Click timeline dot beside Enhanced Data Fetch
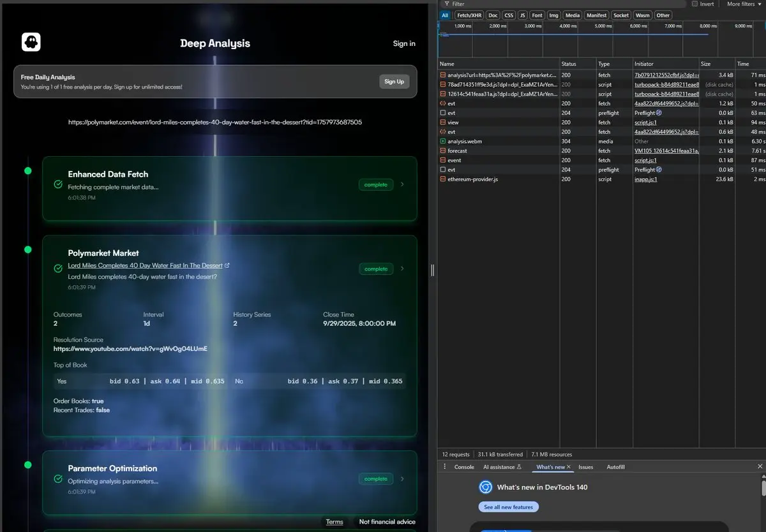The height and width of the screenshot is (532, 766). [x=27, y=171]
